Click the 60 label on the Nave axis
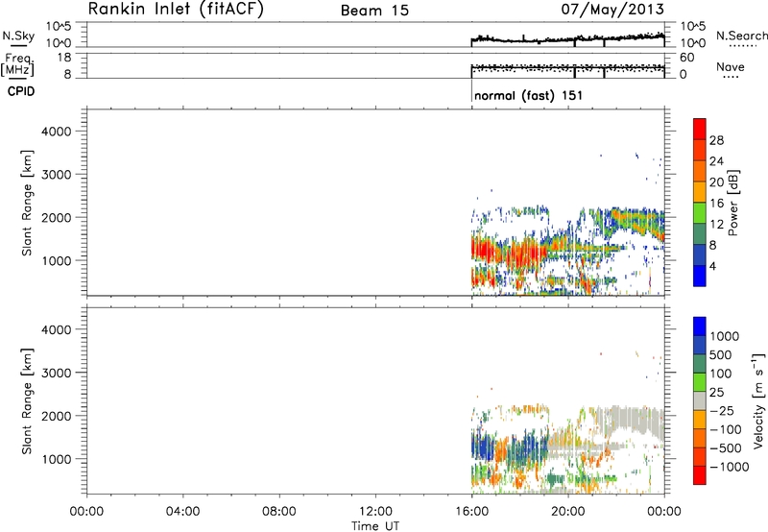 (x=687, y=58)
